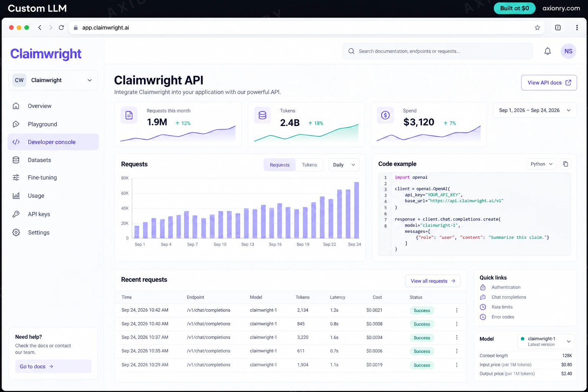588x392 pixels.
Task: Click the Requests this month document icon
Action: [x=129, y=115]
